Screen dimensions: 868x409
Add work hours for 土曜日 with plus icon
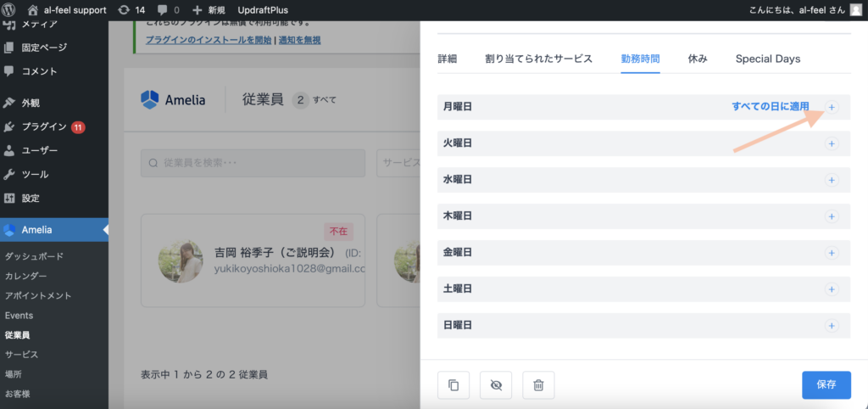tap(831, 289)
